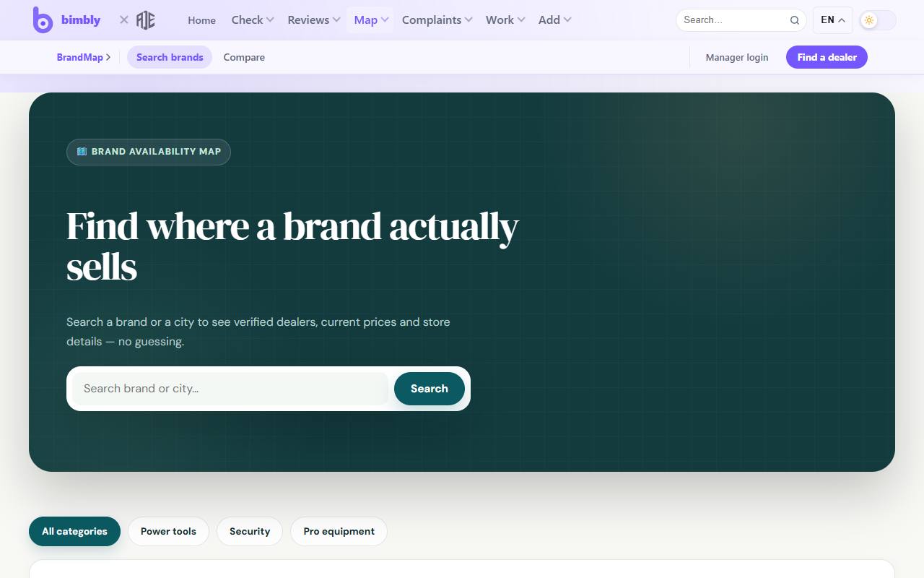Open the BrandMap breadcrumb link

84,57
